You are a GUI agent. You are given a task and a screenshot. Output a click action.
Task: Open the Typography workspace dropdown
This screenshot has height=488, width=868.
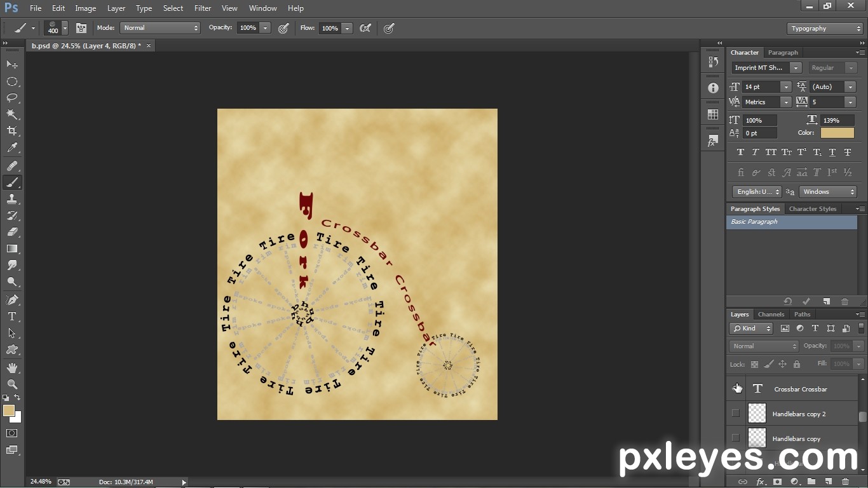click(825, 29)
